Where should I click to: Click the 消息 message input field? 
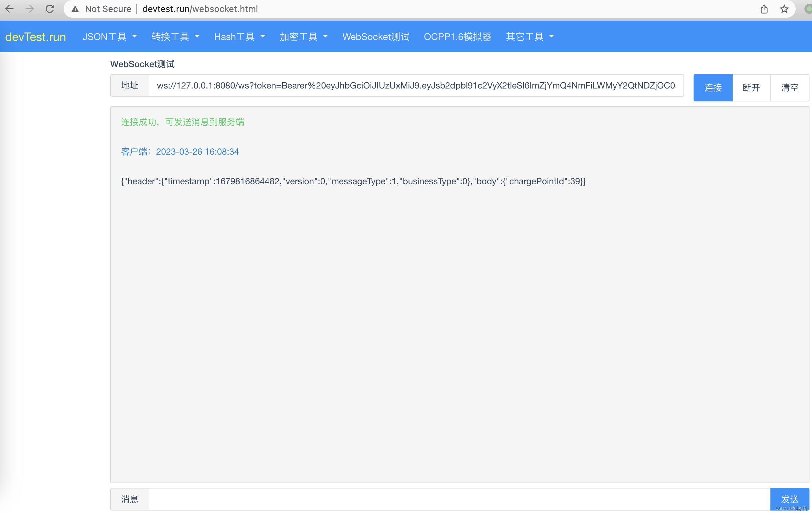[x=459, y=499]
